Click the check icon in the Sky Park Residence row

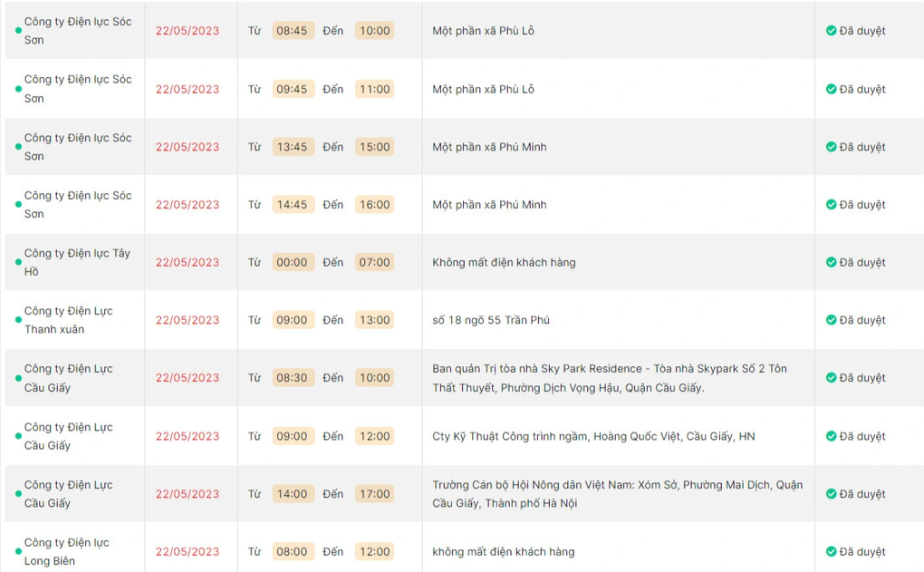pyautogui.click(x=831, y=378)
